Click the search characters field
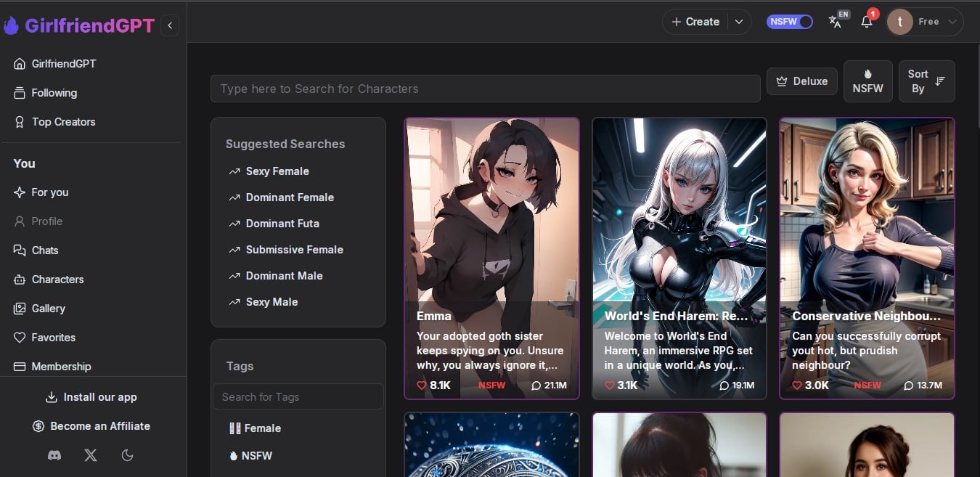980x477 pixels. (486, 89)
